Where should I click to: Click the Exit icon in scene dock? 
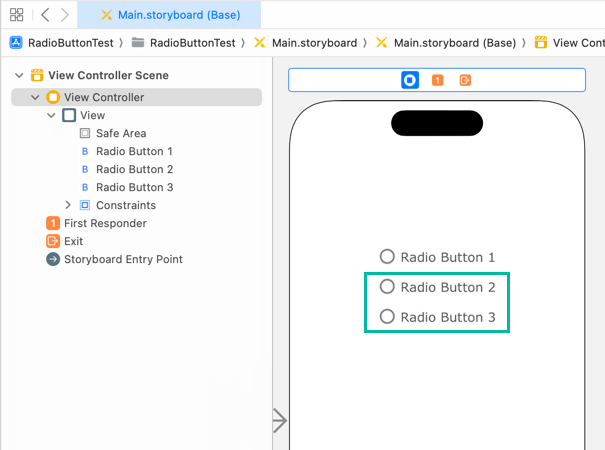click(x=465, y=80)
